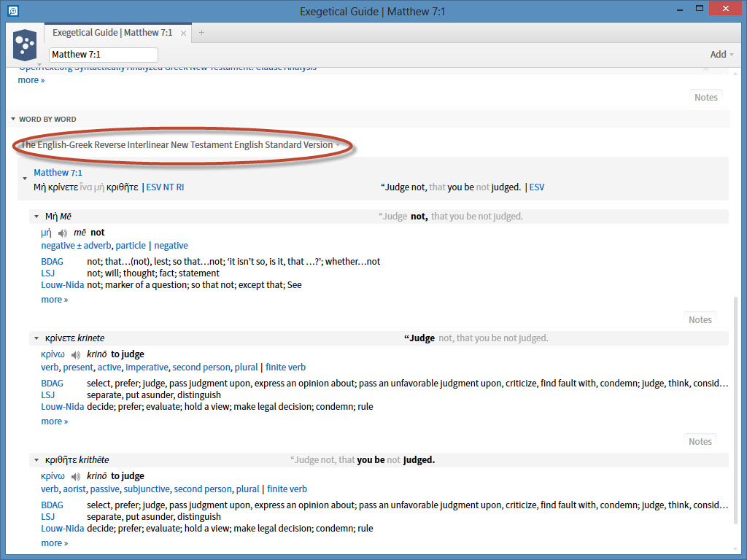Click the Notes button above WORD BY WORD

[705, 97]
